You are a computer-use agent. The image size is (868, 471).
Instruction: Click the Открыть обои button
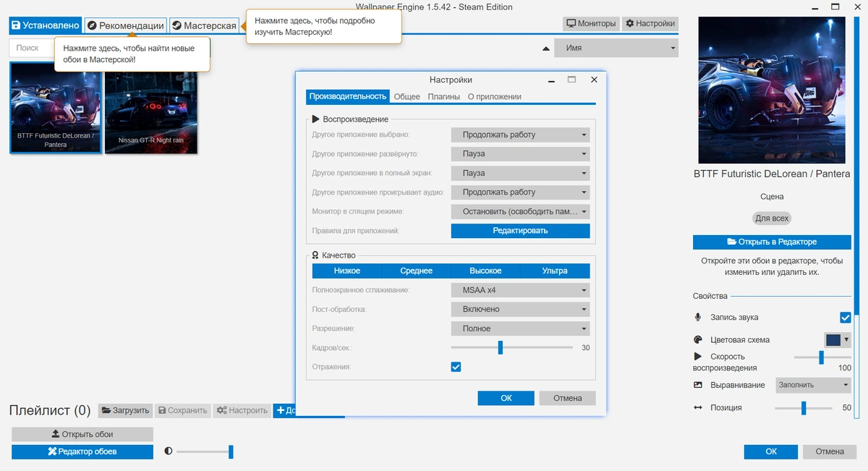click(82, 434)
